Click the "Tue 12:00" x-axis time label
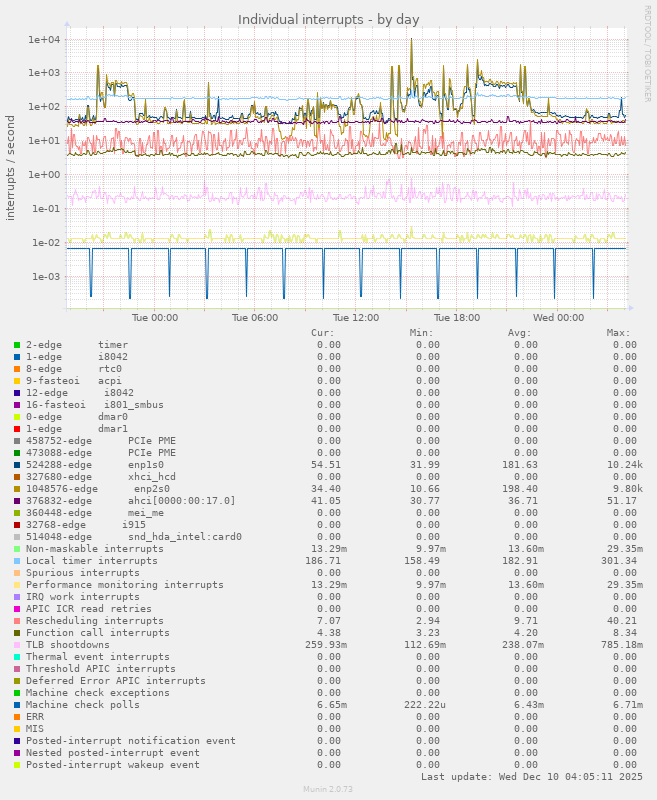Viewport: 657px width, 800px height. [x=356, y=318]
